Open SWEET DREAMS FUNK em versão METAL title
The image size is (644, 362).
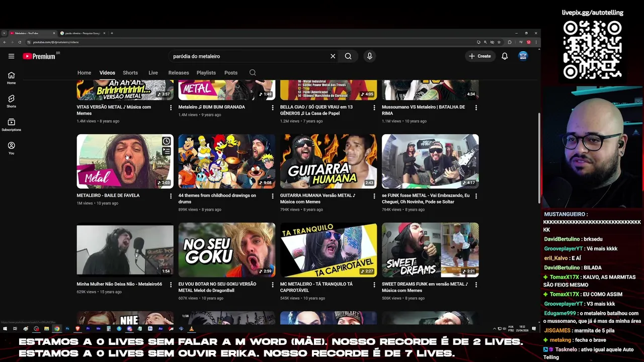[x=425, y=287]
